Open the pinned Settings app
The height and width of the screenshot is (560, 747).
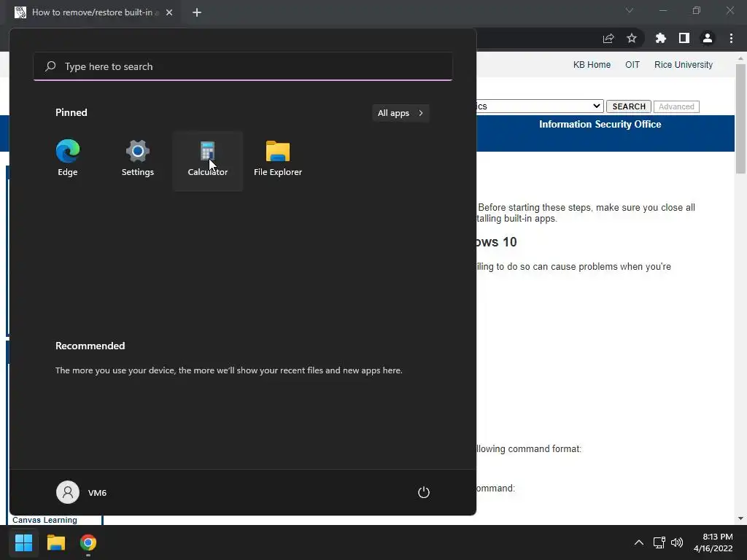tap(137, 160)
